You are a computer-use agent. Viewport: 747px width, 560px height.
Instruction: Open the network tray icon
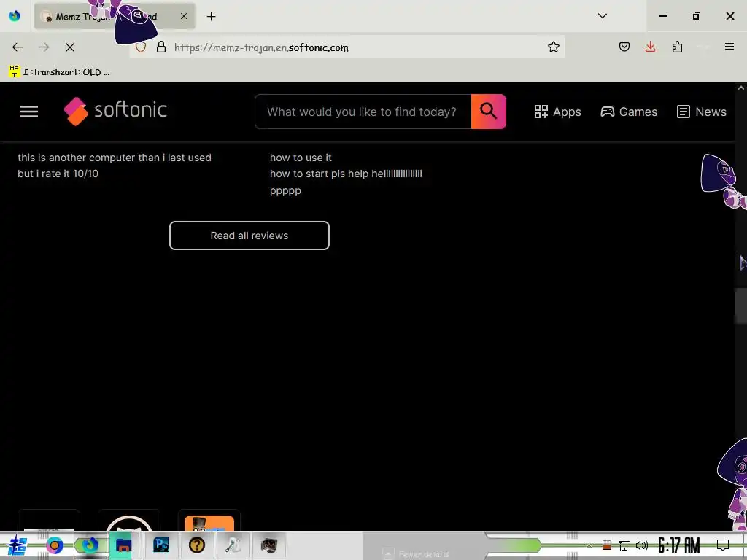point(624,545)
